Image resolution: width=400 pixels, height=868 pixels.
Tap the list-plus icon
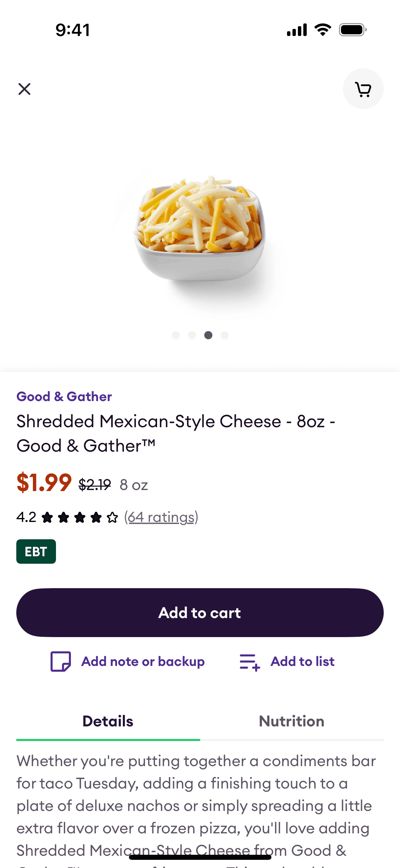(x=250, y=662)
